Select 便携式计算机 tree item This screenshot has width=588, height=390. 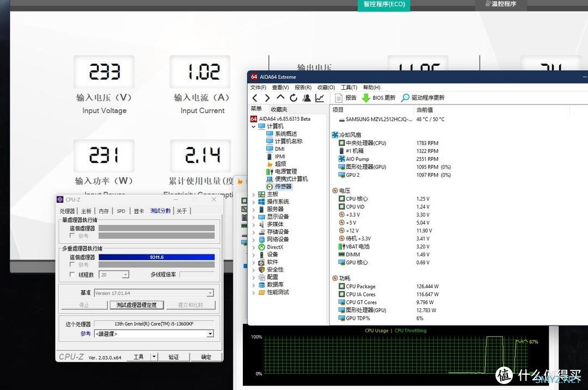tap(287, 179)
